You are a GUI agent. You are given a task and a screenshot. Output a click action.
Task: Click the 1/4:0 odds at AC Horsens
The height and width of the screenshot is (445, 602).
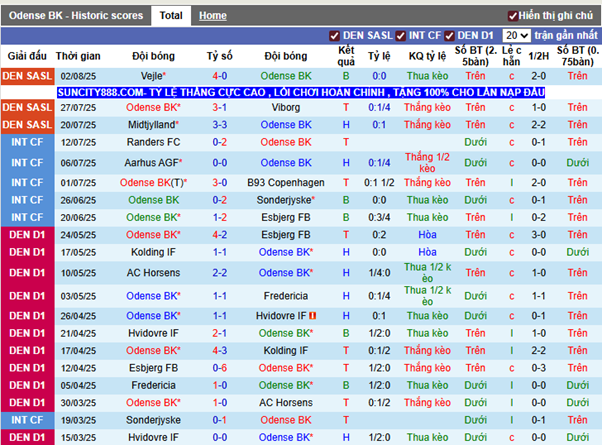pos(379,273)
